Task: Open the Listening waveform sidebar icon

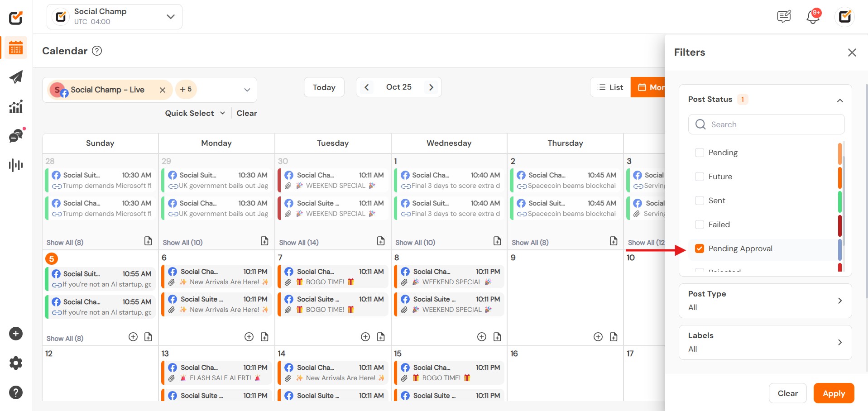Action: coord(16,165)
